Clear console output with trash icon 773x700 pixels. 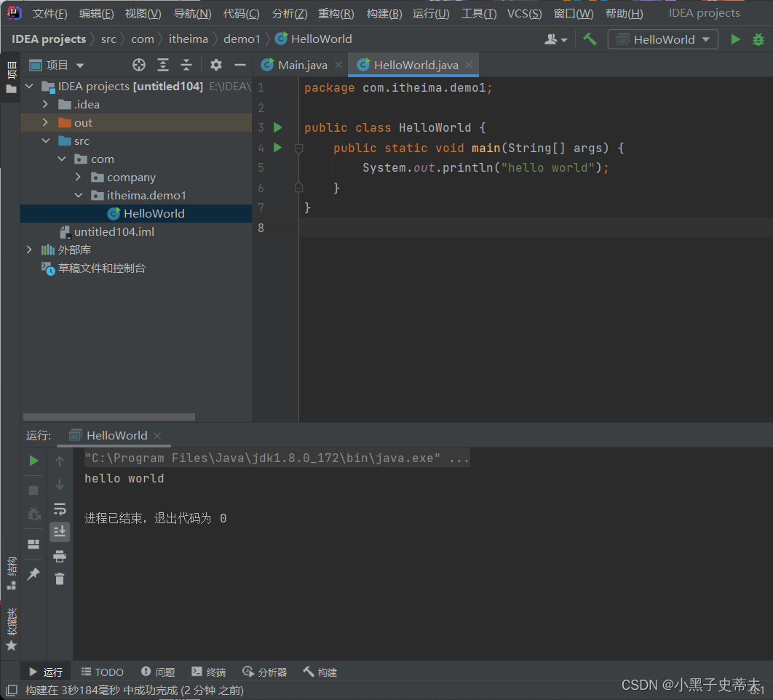(x=60, y=578)
